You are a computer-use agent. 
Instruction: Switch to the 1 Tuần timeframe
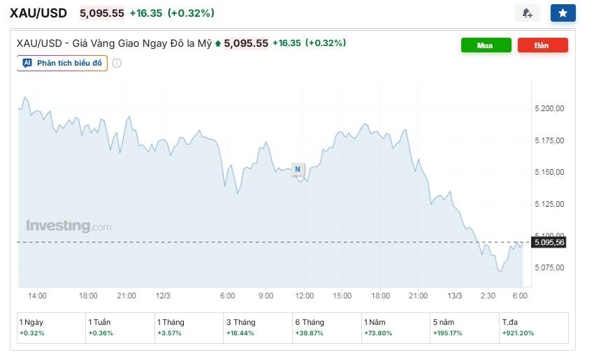[x=119, y=327]
